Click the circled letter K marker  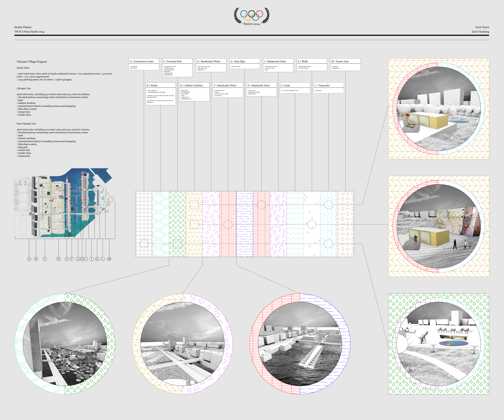97,259
